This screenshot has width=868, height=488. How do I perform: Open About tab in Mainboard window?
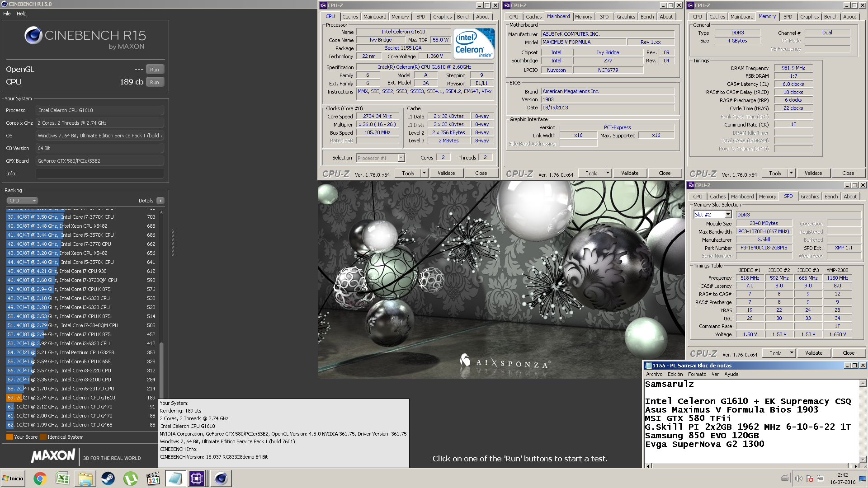tap(666, 17)
